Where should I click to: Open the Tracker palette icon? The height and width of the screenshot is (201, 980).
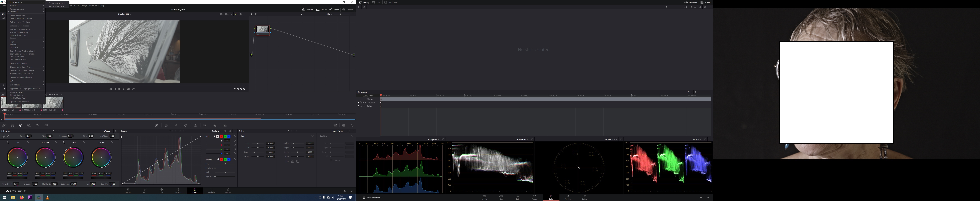[x=196, y=125]
